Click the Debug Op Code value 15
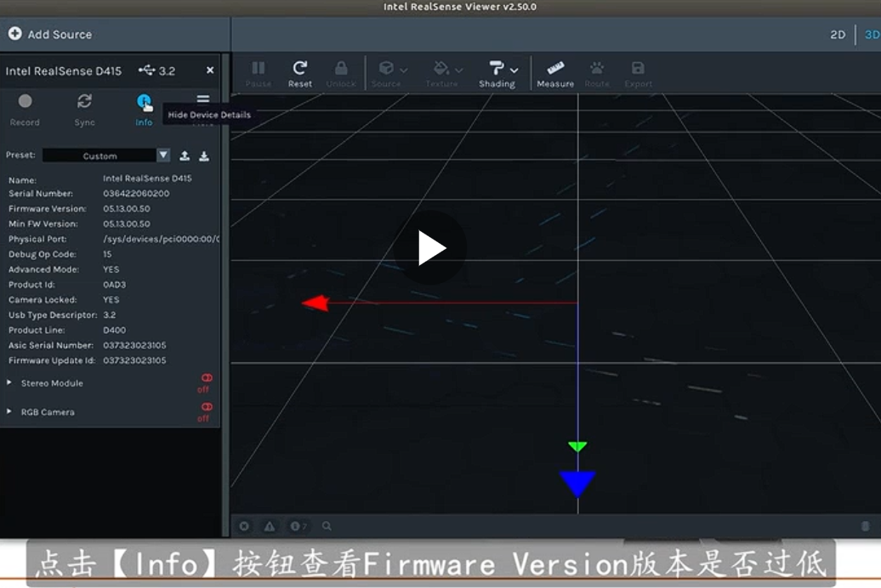The height and width of the screenshot is (588, 881). coord(107,254)
